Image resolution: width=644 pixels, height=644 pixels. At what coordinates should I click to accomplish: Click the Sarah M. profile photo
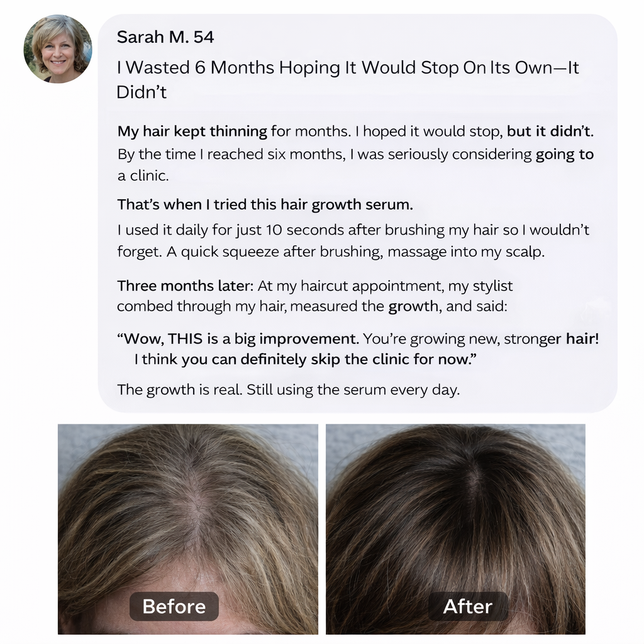[58, 49]
